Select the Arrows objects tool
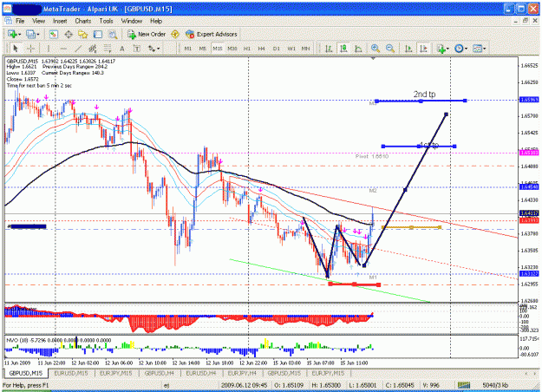 [x=152, y=49]
